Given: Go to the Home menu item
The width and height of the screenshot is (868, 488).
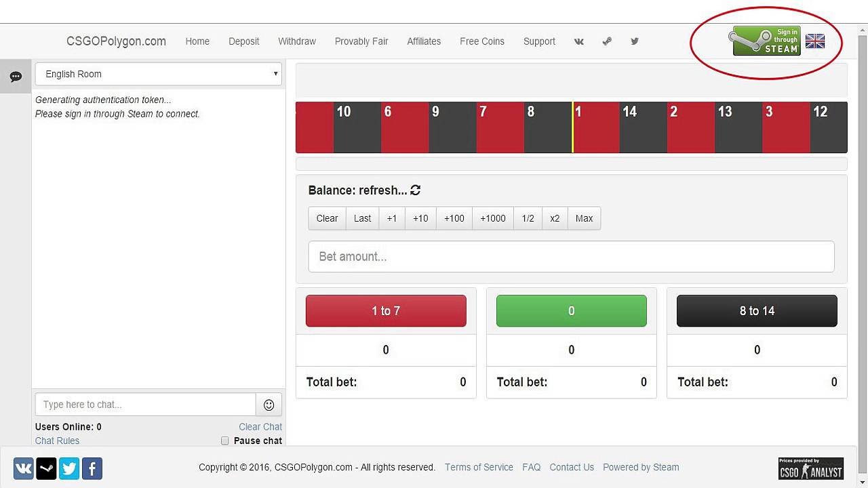Looking at the screenshot, I should click(x=197, y=41).
